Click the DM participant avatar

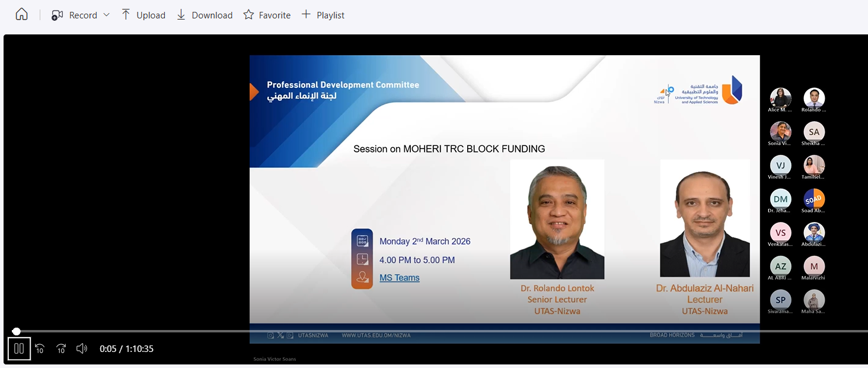tap(780, 199)
